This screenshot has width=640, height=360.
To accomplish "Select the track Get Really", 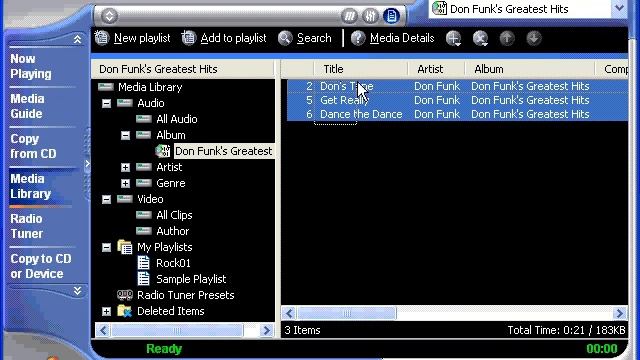I will point(344,100).
